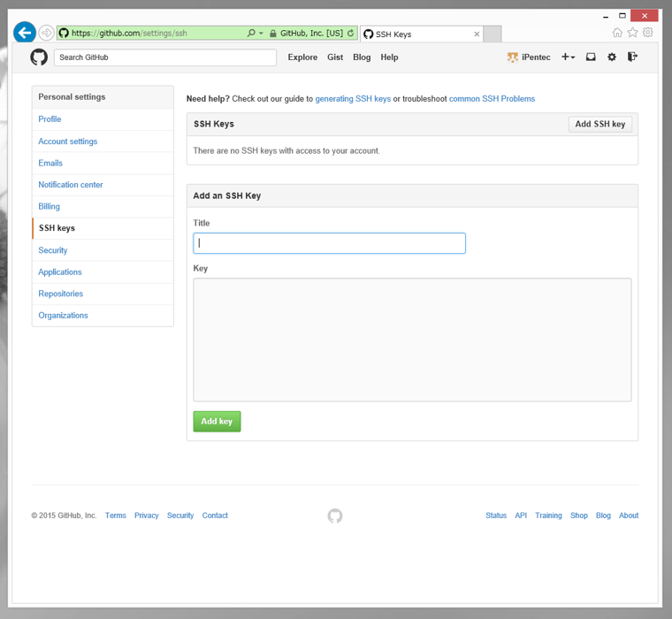
Task: Focus the Title text field
Action: tap(329, 243)
